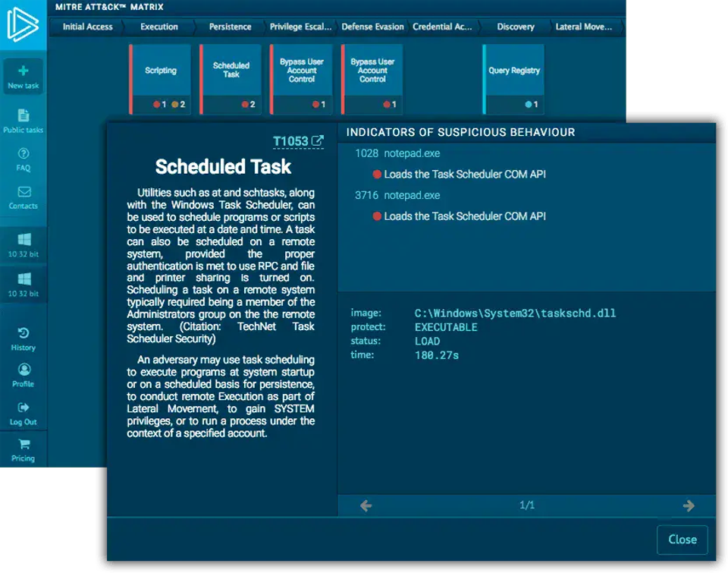Open user Profile
Viewport: 728px width, 573px height.
pyautogui.click(x=23, y=376)
